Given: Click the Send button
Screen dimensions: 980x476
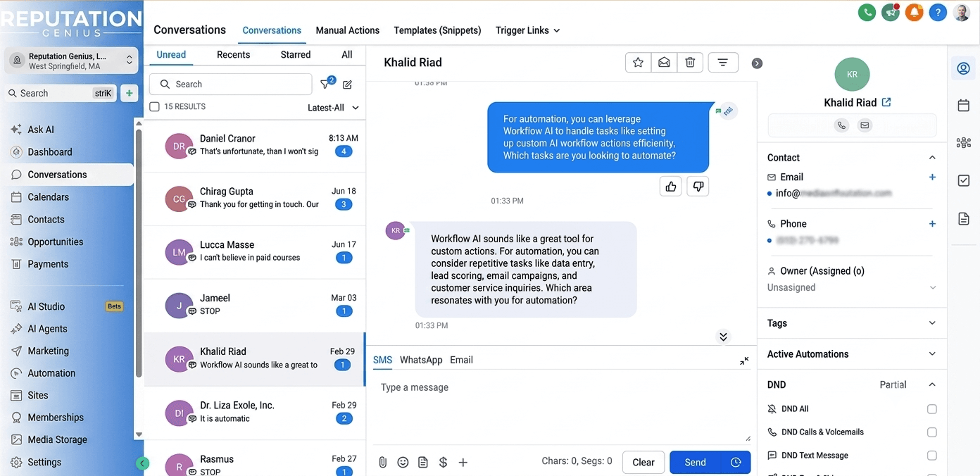Looking at the screenshot, I should (x=696, y=463).
